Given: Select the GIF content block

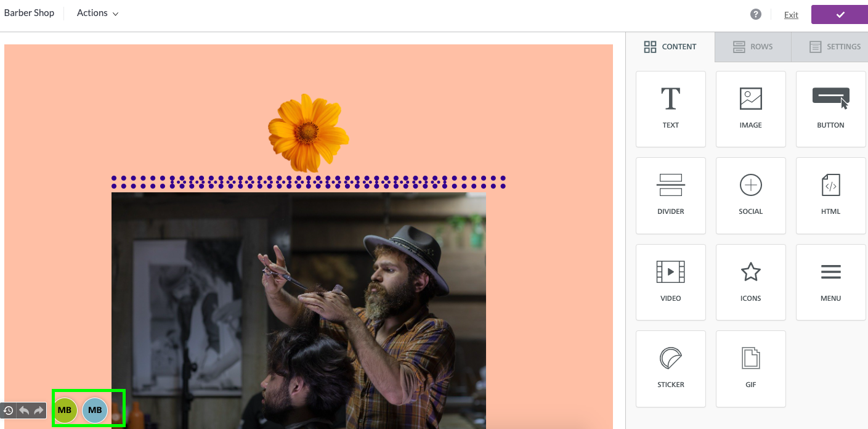Looking at the screenshot, I should 750,369.
